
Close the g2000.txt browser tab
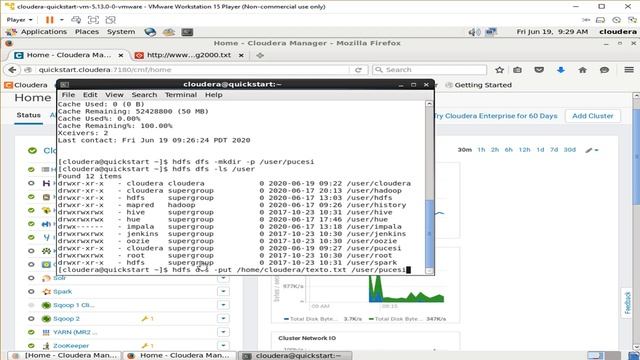point(241,55)
